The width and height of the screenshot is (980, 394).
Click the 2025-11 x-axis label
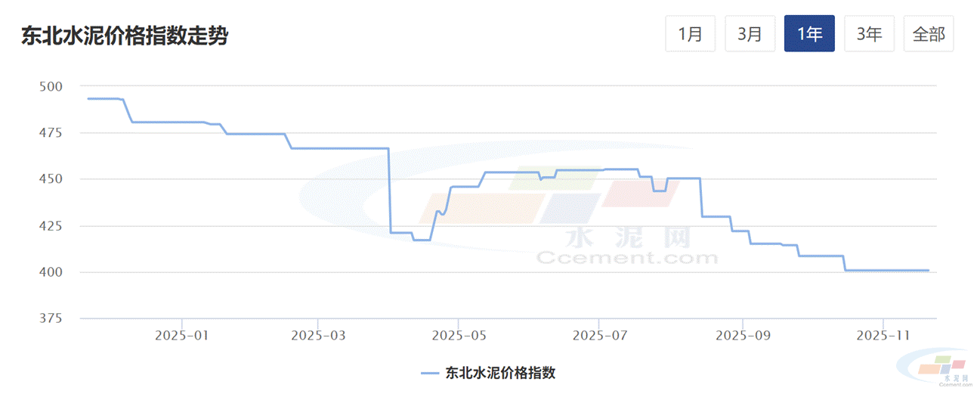[883, 335]
